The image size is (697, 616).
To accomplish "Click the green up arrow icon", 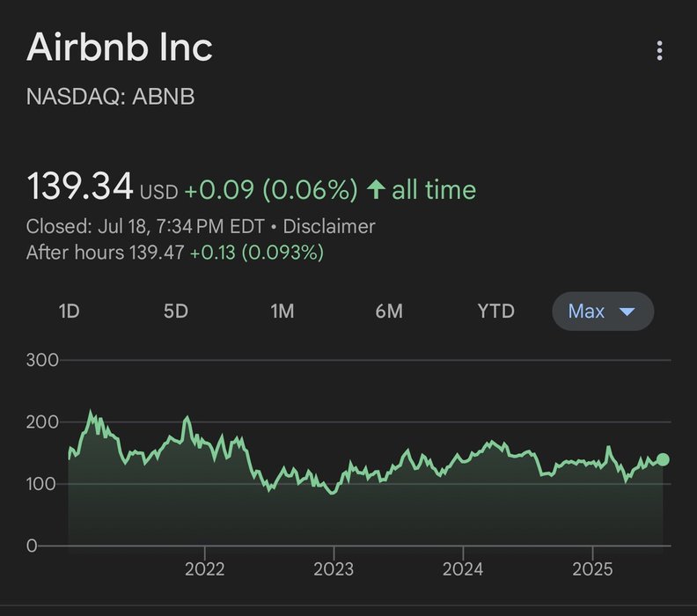I will point(376,190).
